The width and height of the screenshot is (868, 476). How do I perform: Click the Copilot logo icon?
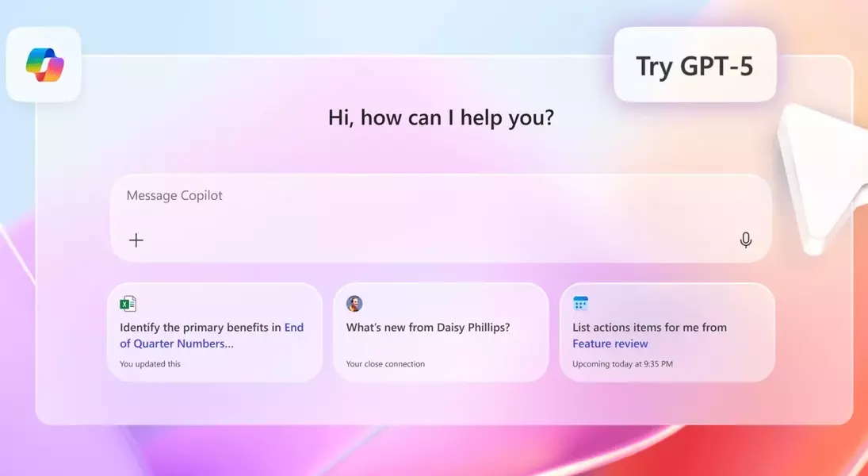pos(44,65)
